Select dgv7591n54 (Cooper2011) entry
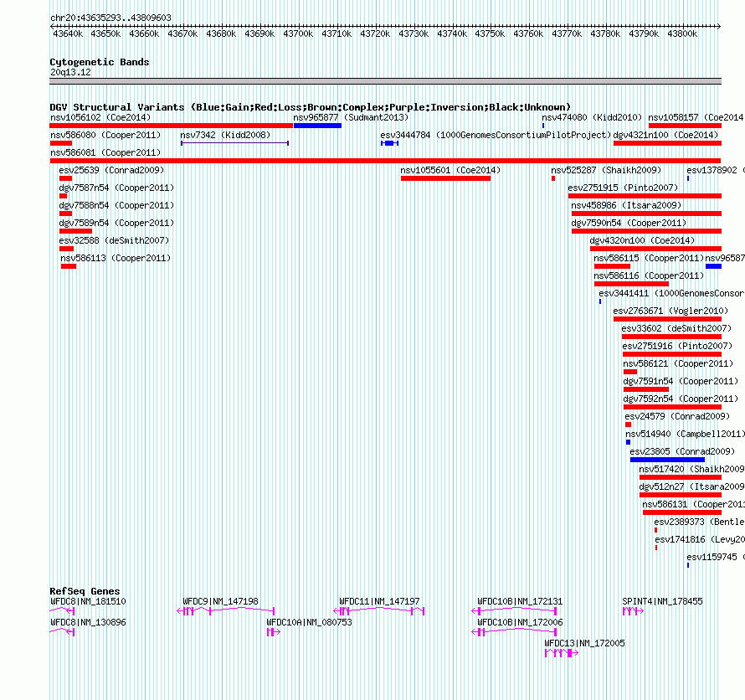Screen dimensions: 745x700 click(681, 381)
